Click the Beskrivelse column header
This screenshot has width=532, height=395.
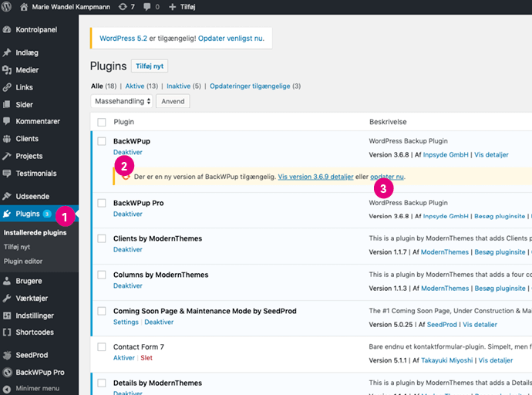tap(388, 122)
